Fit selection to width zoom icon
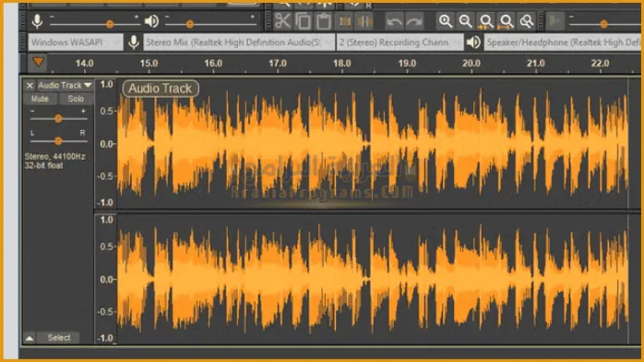Screen dimensions: 644x362 pyautogui.click(x=486, y=21)
